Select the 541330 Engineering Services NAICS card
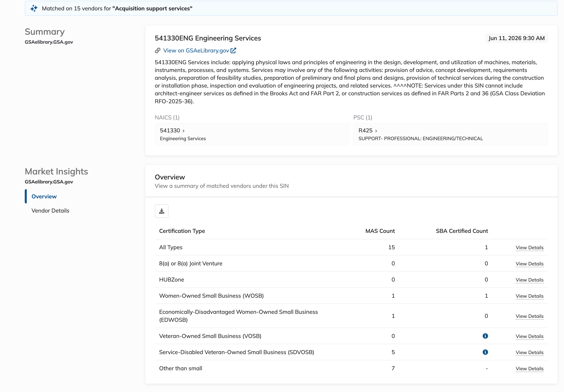The width and height of the screenshot is (564, 392). click(252, 134)
